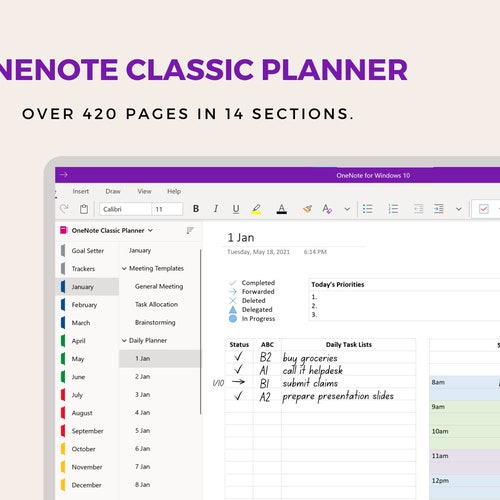
Task: Add a To Do checkbox tag
Action: [484, 209]
